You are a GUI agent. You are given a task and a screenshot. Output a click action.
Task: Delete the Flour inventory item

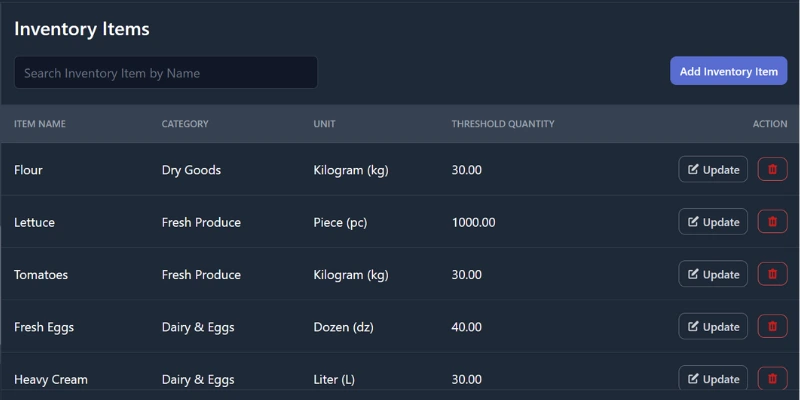(x=772, y=170)
